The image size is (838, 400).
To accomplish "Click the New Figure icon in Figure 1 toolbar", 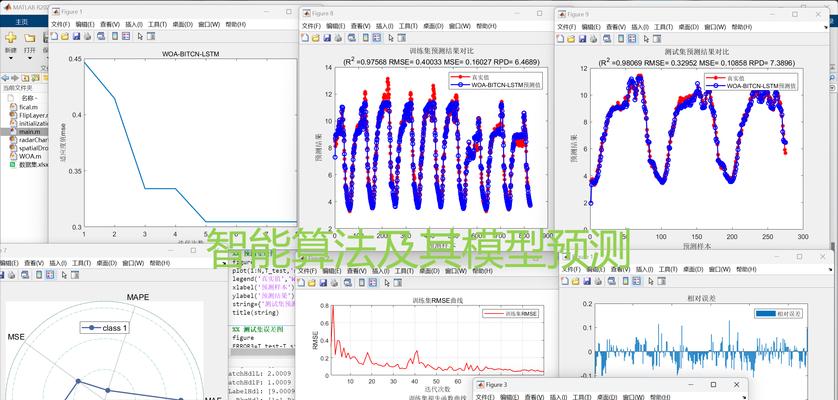I will point(54,36).
